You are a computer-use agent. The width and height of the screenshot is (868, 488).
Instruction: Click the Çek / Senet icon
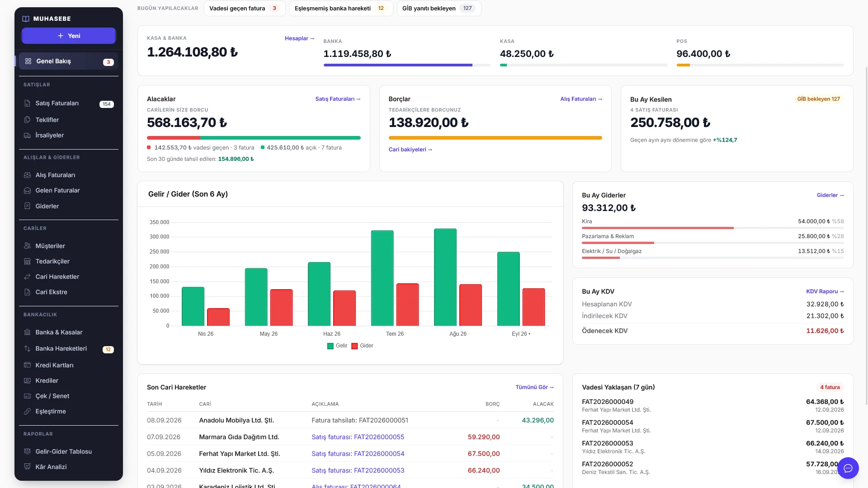pos(27,396)
